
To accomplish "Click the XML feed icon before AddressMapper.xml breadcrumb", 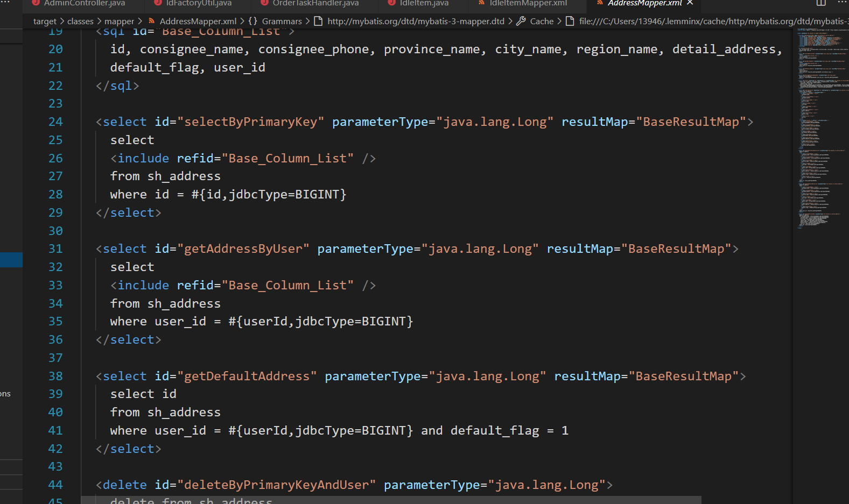I will 151,22.
